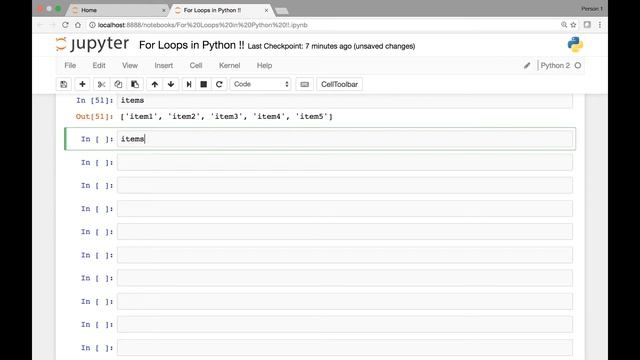Click In [51]: prompt label
The width and height of the screenshot is (640, 360).
coord(95,100)
